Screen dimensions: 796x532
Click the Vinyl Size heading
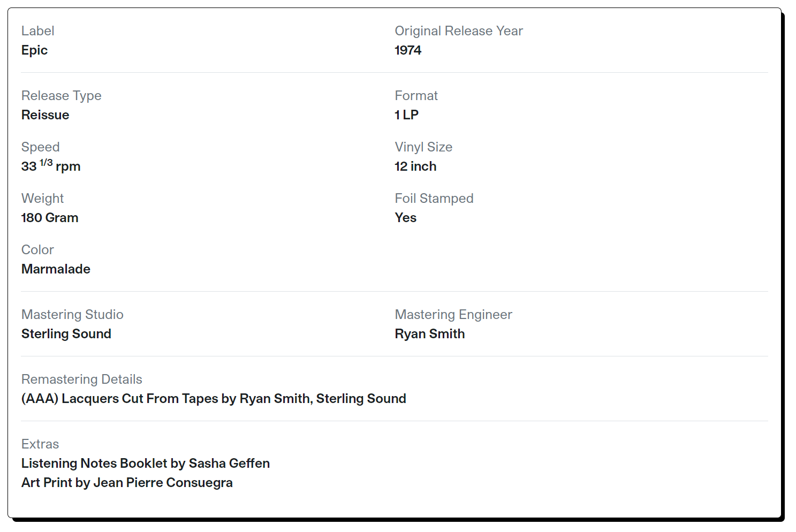[x=423, y=147]
